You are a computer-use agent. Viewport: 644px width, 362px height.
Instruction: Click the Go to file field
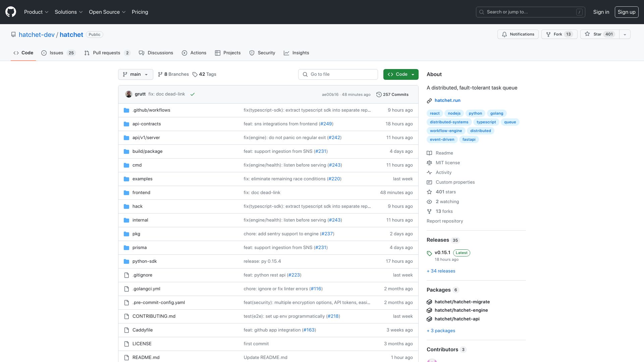[x=338, y=74]
